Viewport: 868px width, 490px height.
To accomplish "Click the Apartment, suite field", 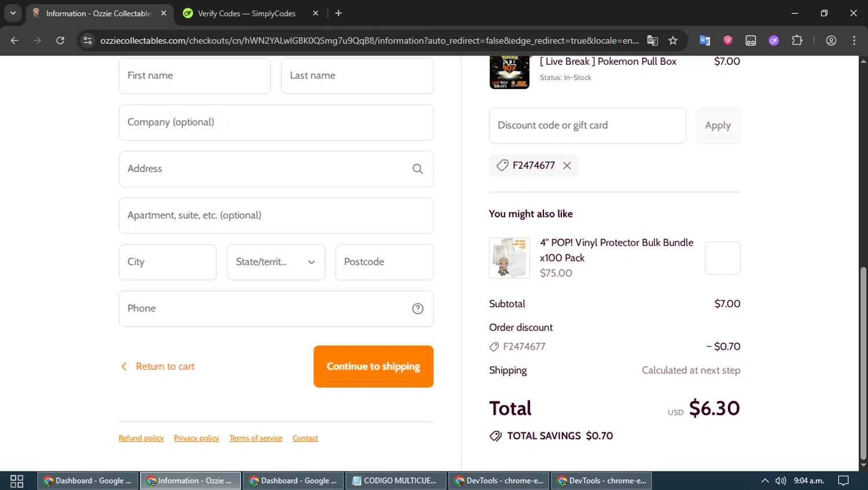I will coord(276,216).
